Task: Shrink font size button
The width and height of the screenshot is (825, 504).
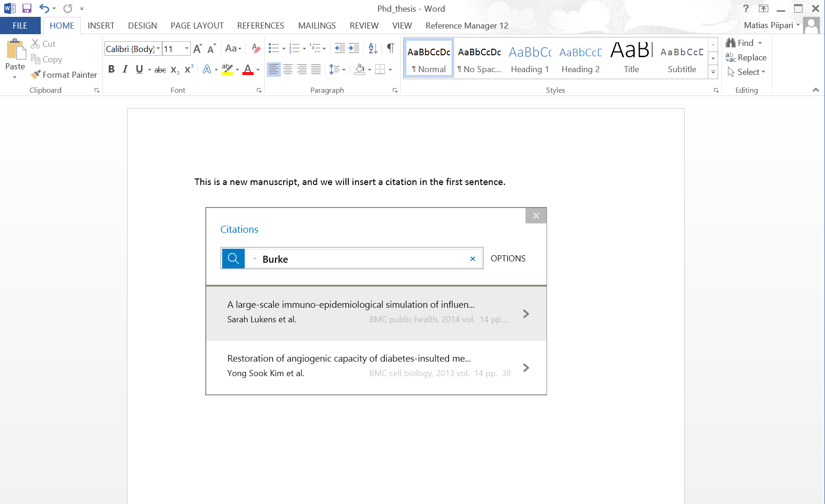Action: (211, 49)
